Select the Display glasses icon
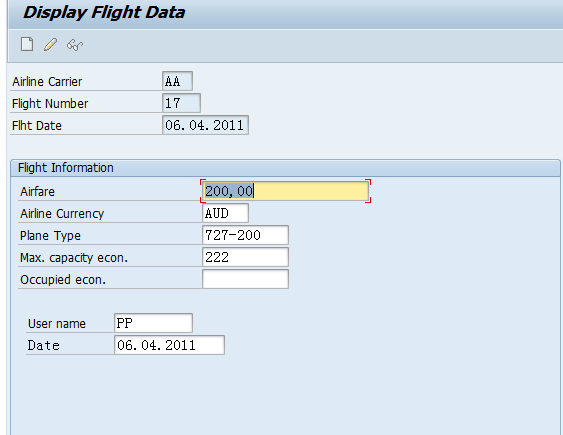This screenshot has width=563, height=435. click(75, 45)
